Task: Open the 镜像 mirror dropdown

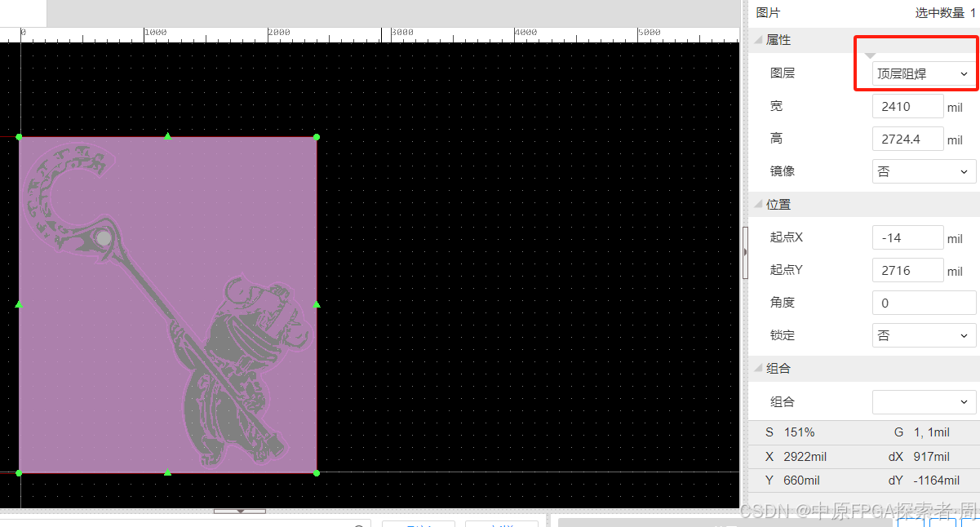Action: pyautogui.click(x=924, y=171)
